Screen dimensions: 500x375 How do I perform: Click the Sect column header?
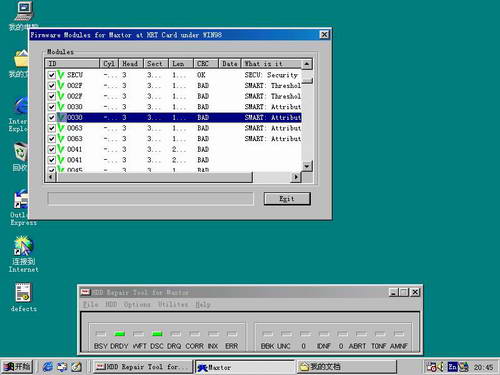(x=156, y=63)
